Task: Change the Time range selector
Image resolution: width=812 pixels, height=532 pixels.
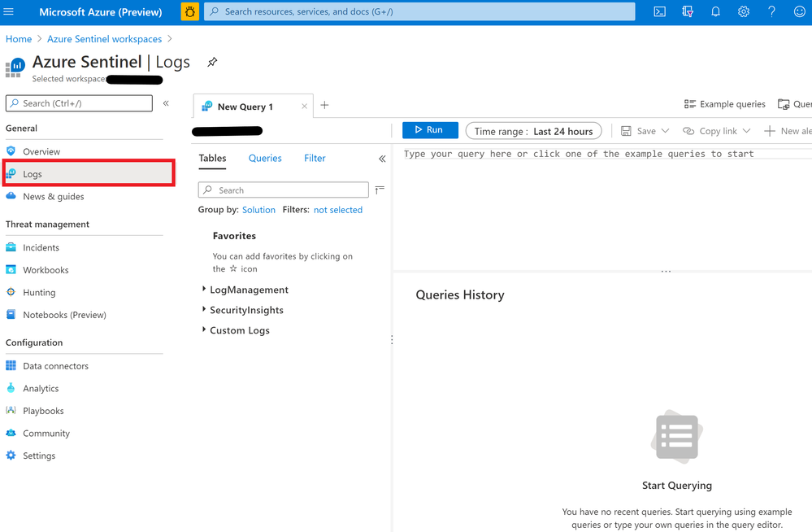Action: click(x=534, y=131)
